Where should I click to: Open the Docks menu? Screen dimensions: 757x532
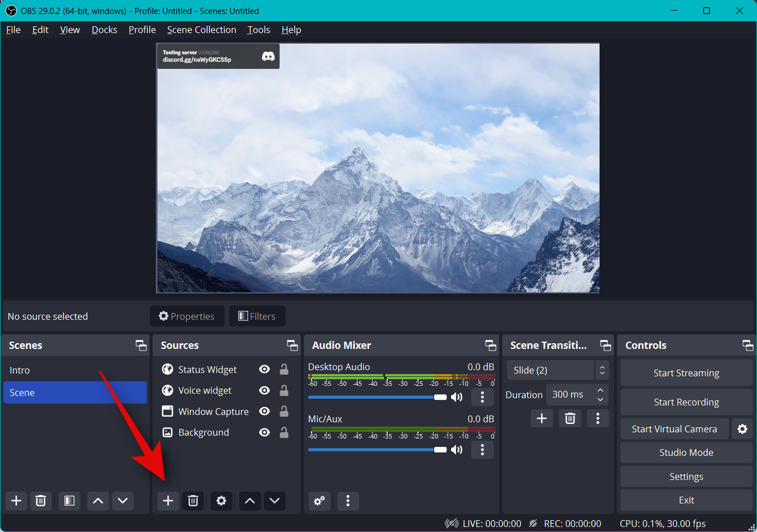104,30
